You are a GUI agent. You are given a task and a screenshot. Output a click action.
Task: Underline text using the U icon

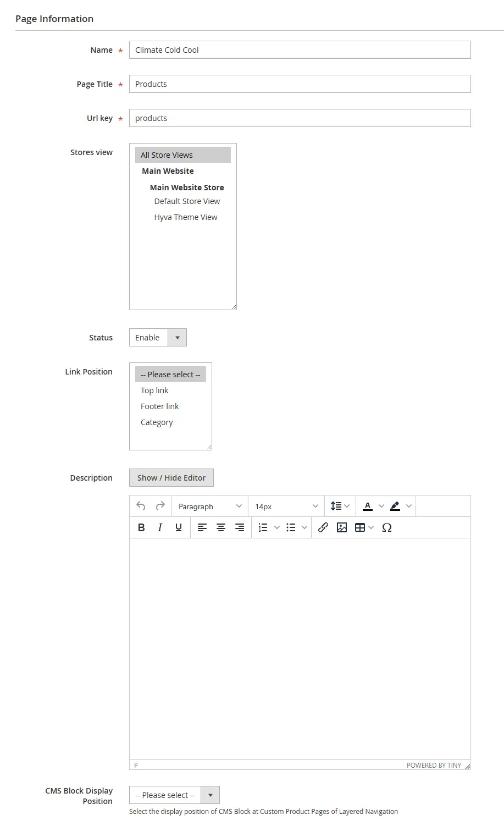[179, 527]
